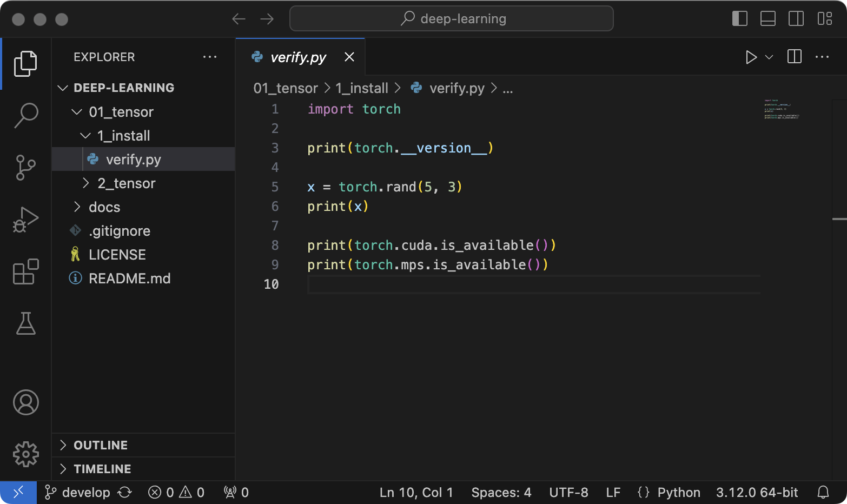Open the README.md file
Image resolution: width=847 pixels, height=504 pixels.
[x=143, y=278]
